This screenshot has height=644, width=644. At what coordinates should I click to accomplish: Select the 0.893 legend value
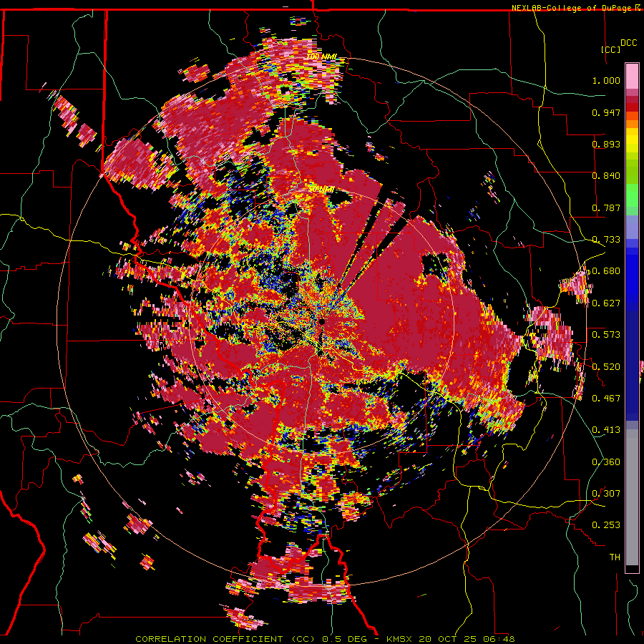click(x=606, y=144)
